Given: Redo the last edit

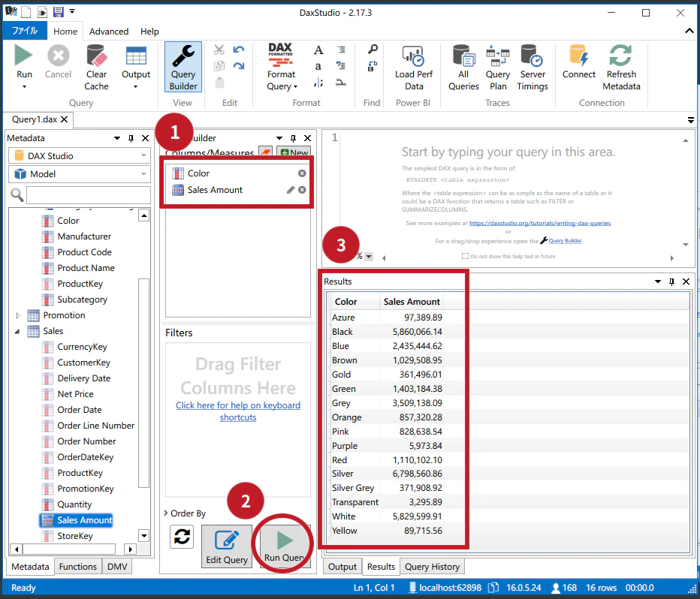Looking at the screenshot, I should click(x=239, y=66).
